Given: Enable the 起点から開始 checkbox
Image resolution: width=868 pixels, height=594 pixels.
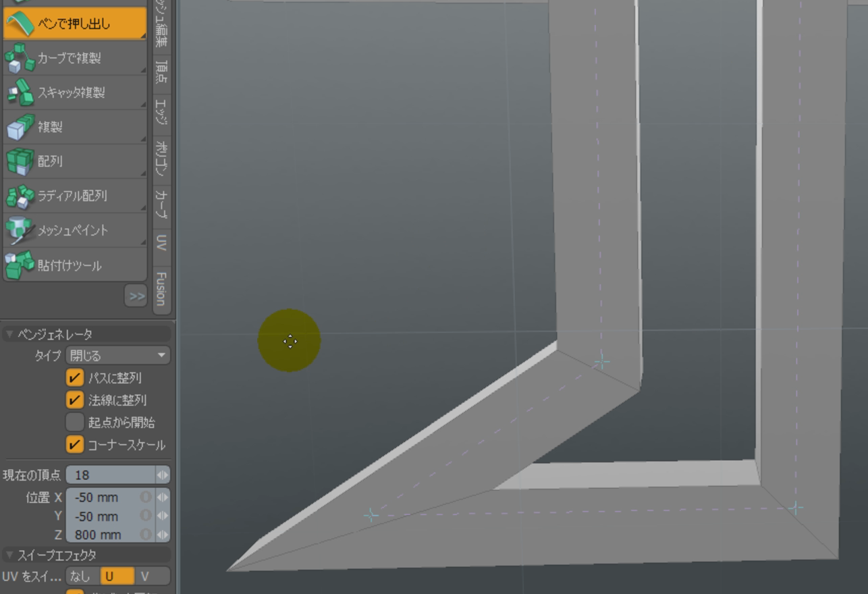Looking at the screenshot, I should click(x=75, y=423).
